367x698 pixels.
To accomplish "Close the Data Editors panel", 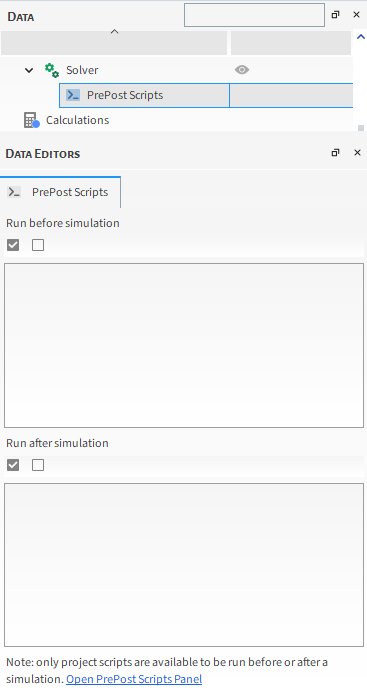I will click(357, 153).
